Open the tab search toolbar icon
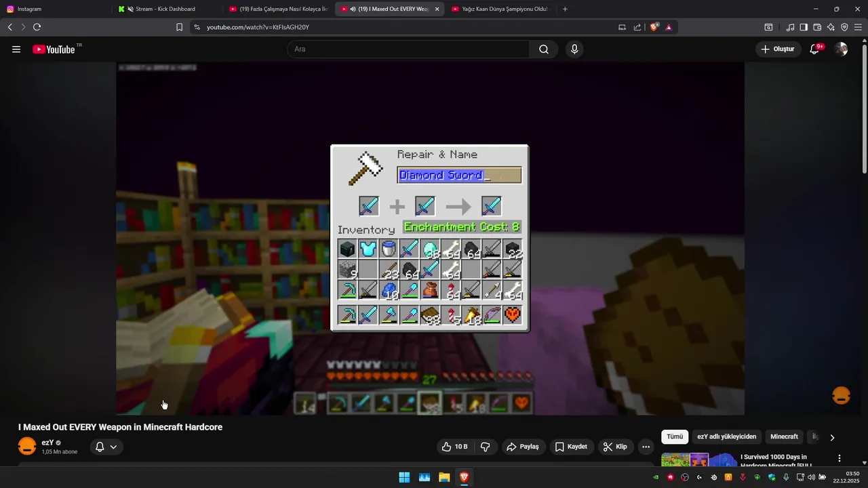 pyautogui.click(x=768, y=27)
